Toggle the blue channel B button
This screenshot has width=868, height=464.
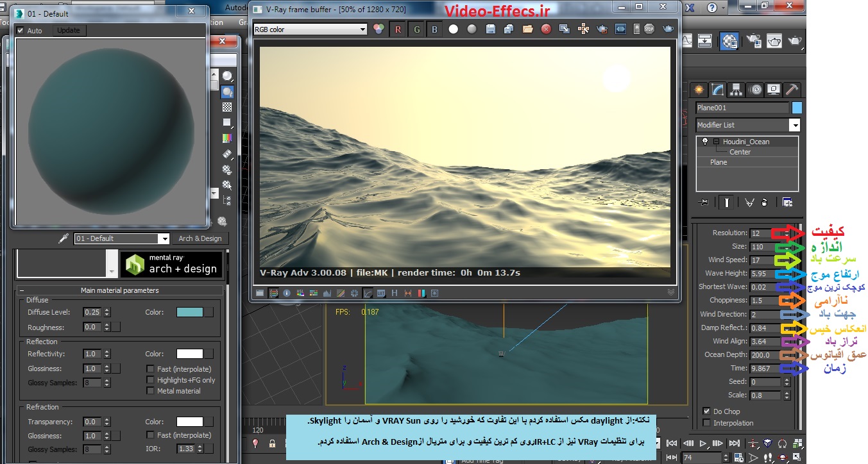tap(434, 29)
